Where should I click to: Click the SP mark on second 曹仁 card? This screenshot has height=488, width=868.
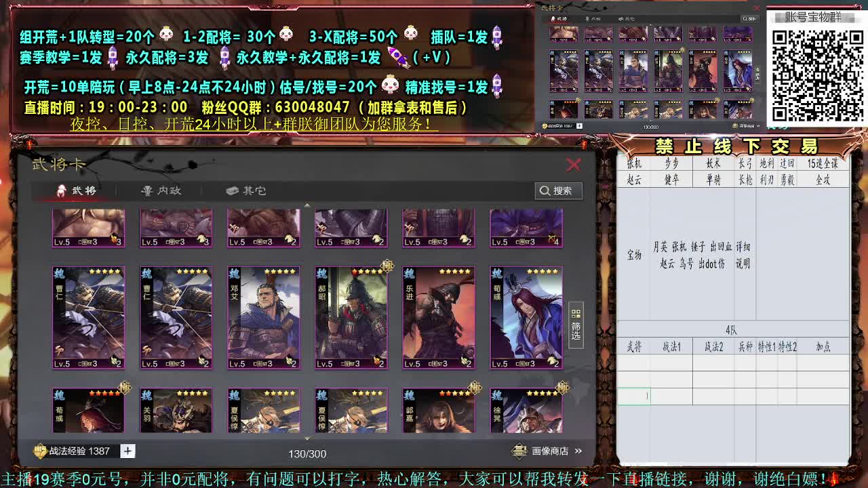pos(146,350)
